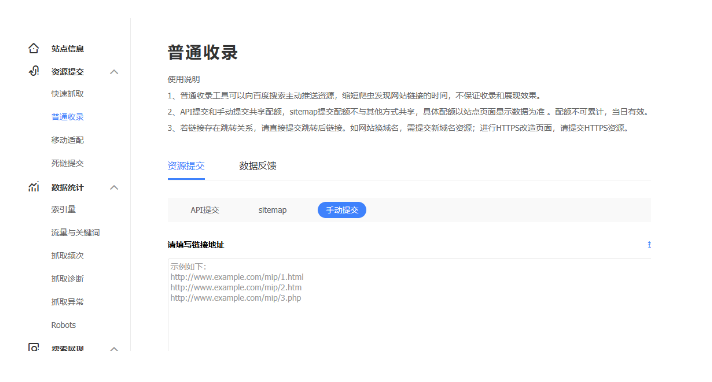Image resolution: width=712 pixels, height=382 pixels.
Task: Click the 资源提交 section icon in sidebar
Action: tap(34, 71)
